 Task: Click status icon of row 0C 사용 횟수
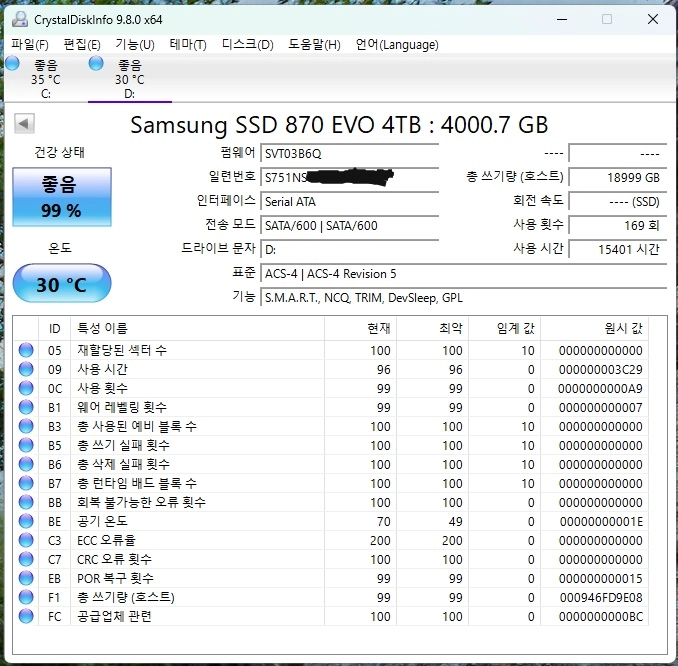(26, 388)
